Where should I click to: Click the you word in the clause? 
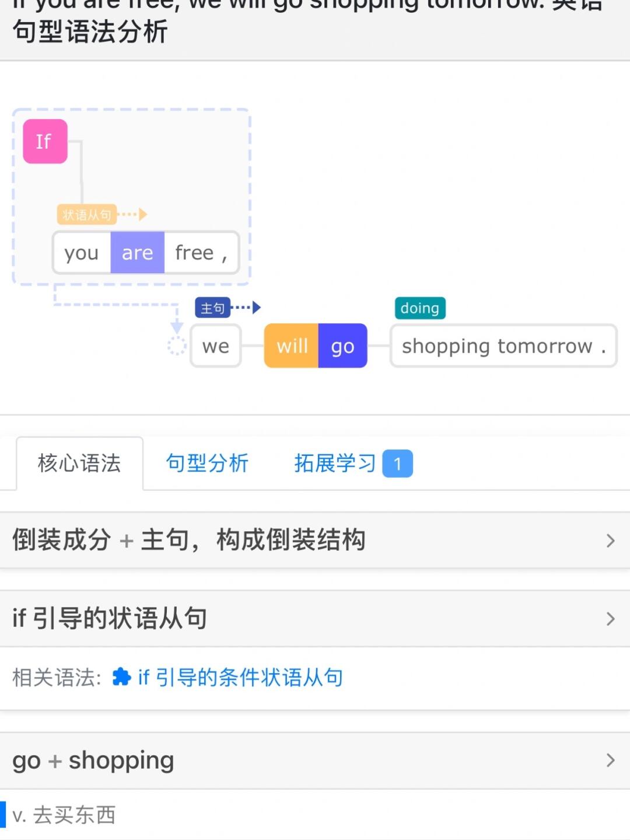point(82,253)
